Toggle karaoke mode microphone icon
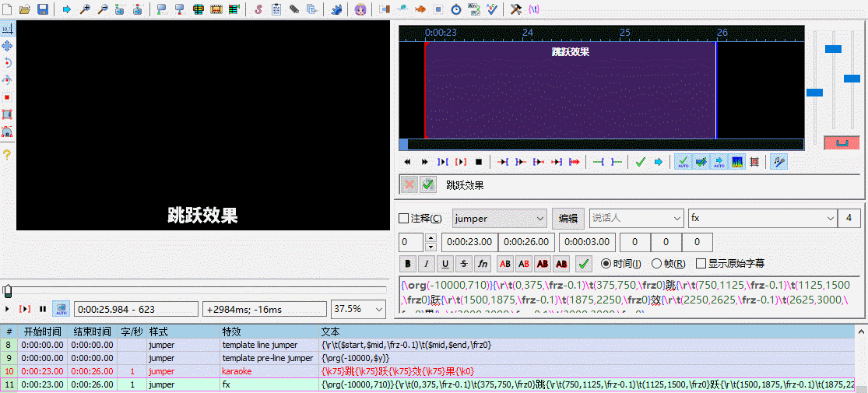Viewport: 868px width, 393px height. coord(776,162)
